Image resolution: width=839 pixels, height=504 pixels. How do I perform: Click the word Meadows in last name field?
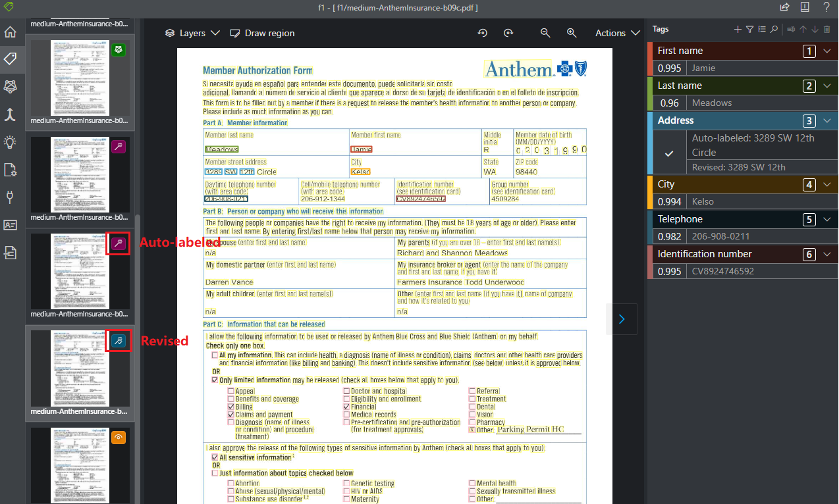221,149
